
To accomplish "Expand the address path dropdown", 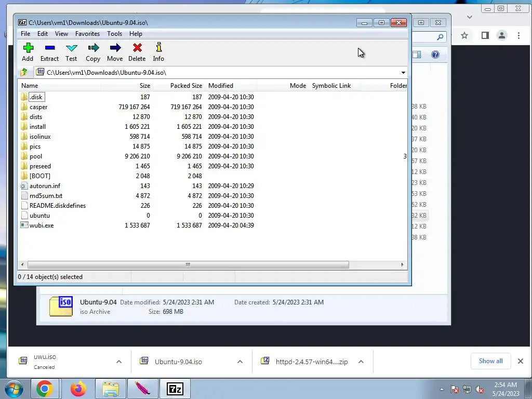I will pyautogui.click(x=403, y=73).
